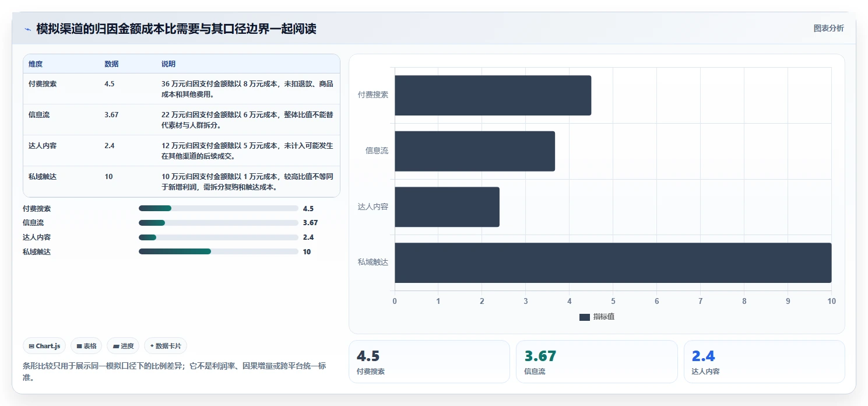The height and width of the screenshot is (406, 868).
Task: Select the 表格 chip
Action: pyautogui.click(x=86, y=346)
